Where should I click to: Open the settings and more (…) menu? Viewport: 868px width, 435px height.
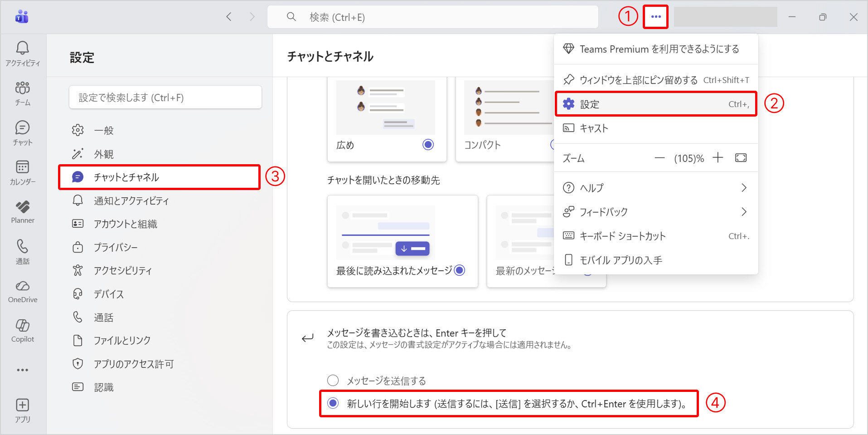point(655,17)
